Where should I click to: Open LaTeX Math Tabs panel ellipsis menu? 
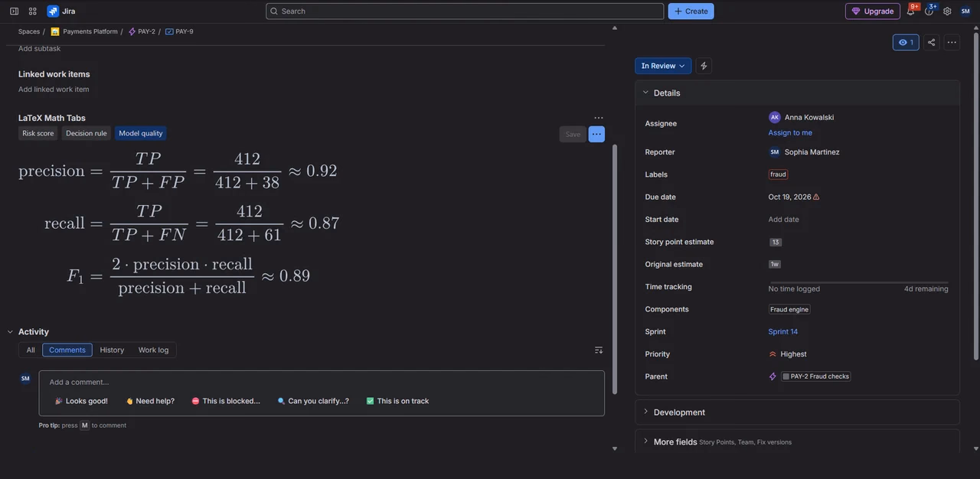pos(599,118)
